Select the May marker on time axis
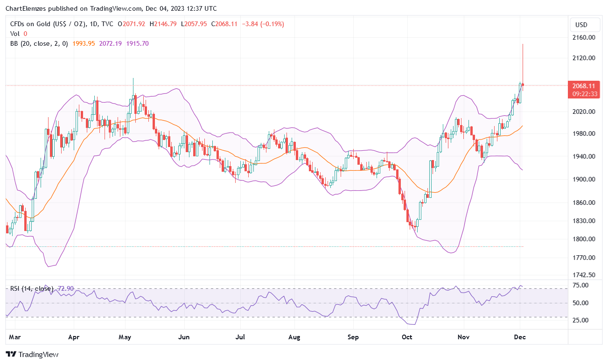 coord(125,336)
